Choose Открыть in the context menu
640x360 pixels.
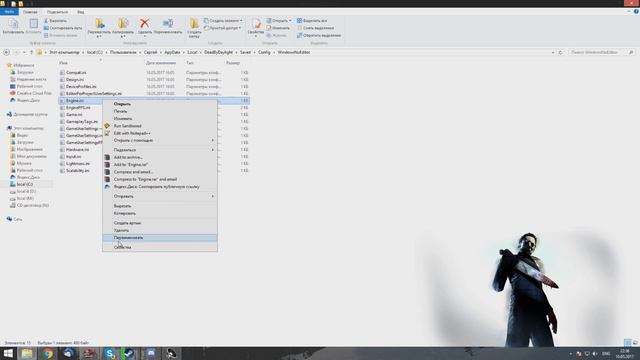click(160, 104)
